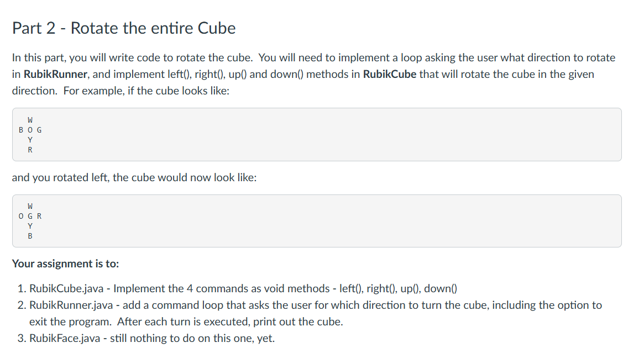644x353 pixels.
Task: Click the 'Your assignment is to:' heading
Action: pyautogui.click(x=65, y=264)
